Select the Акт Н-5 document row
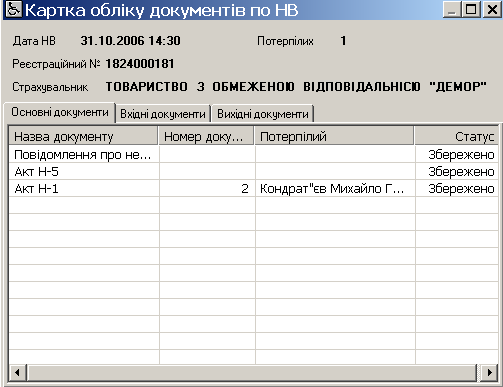The height and width of the screenshot is (387, 503). [253, 172]
